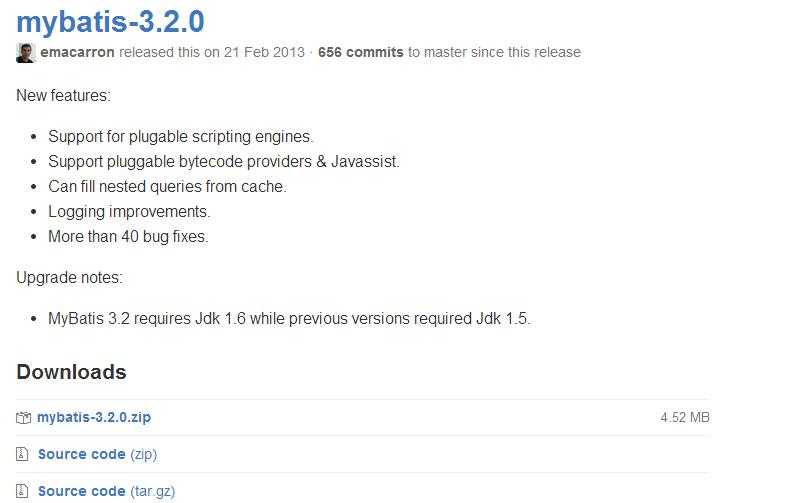Click the Jdk 1.6 requirement upgrade note
Image resolution: width=800 pixels, height=503 pixels.
pyautogui.click(x=289, y=319)
